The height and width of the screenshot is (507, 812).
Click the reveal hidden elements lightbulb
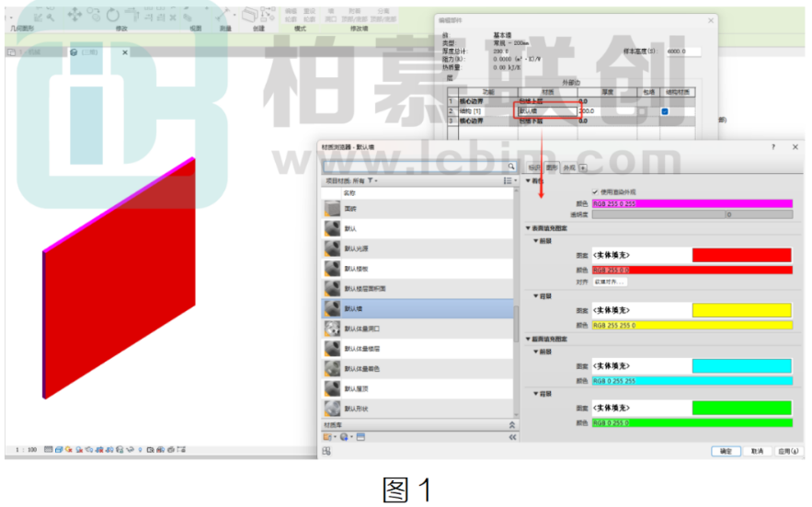140,449
